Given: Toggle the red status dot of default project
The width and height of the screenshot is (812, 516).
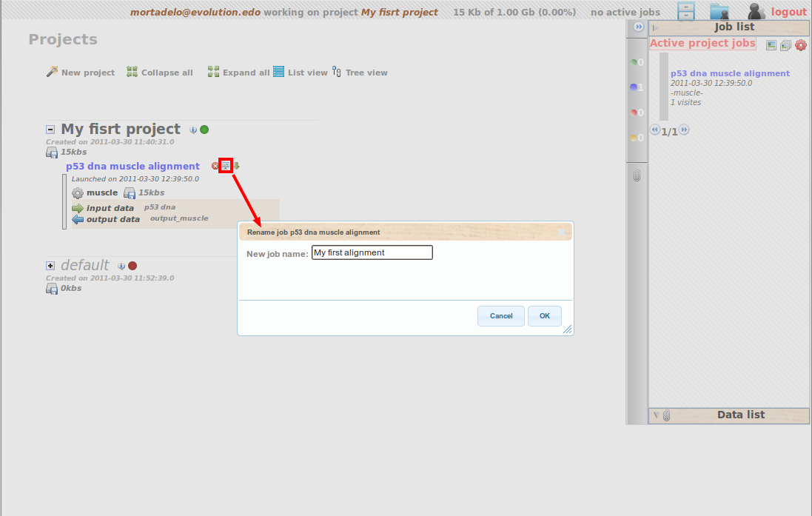Looking at the screenshot, I should pyautogui.click(x=132, y=266).
